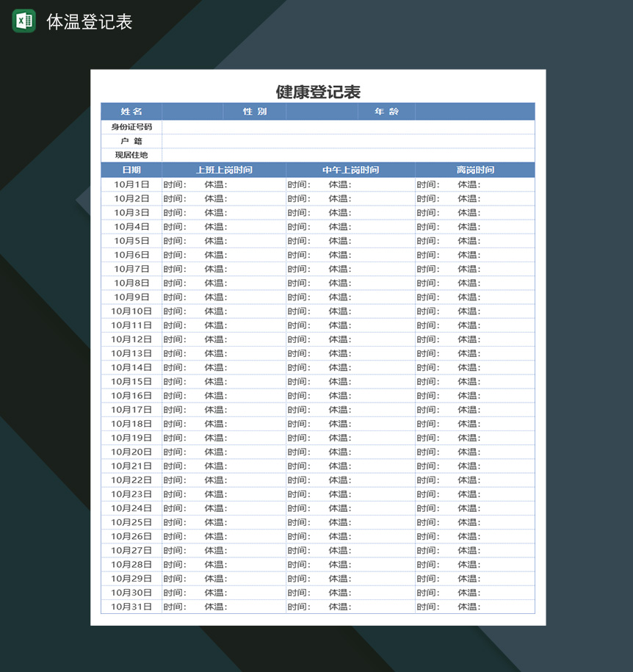633x672 pixels.
Task: Click the 年龄 header cell
Action: pyautogui.click(x=386, y=111)
